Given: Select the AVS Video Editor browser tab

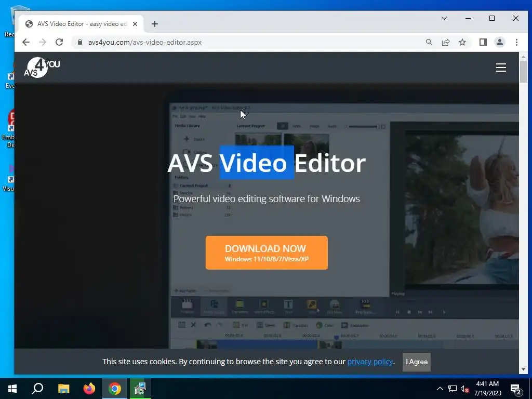Looking at the screenshot, I should (82, 24).
